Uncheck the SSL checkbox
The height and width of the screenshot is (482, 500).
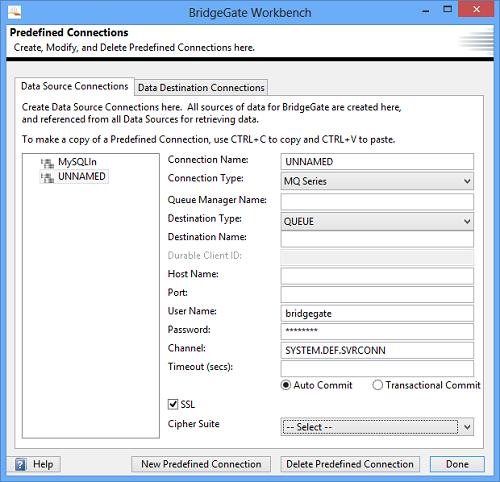click(x=173, y=404)
